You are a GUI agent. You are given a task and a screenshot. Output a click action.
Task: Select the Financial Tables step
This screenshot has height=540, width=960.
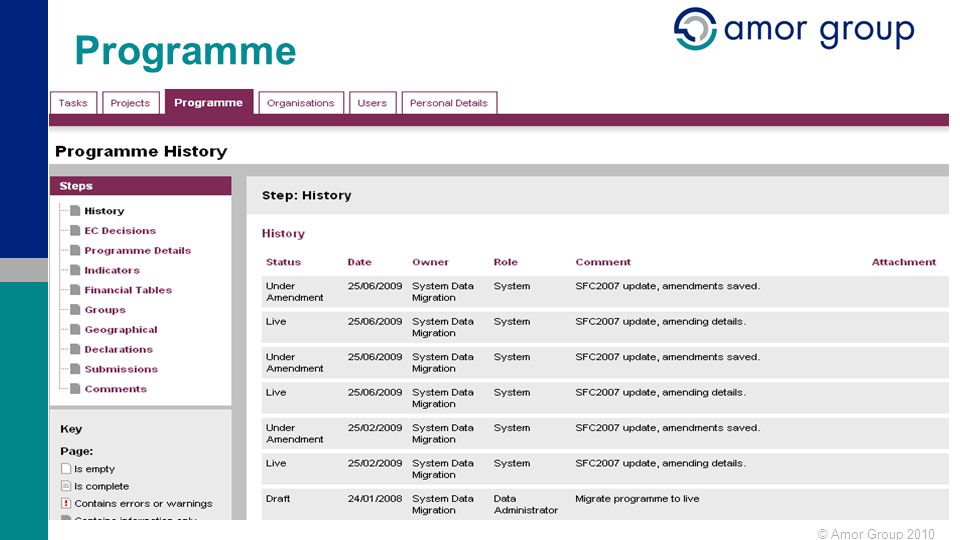(128, 290)
